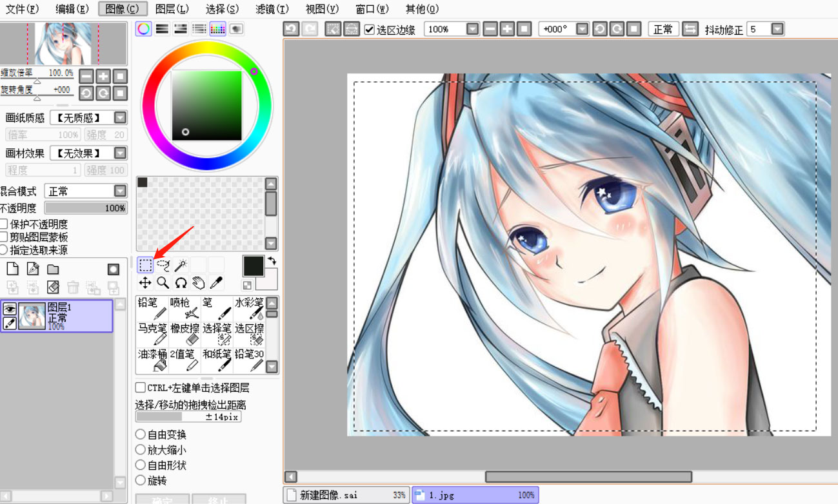838x504 pixels.
Task: Open the 滤镜 menu
Action: [272, 9]
